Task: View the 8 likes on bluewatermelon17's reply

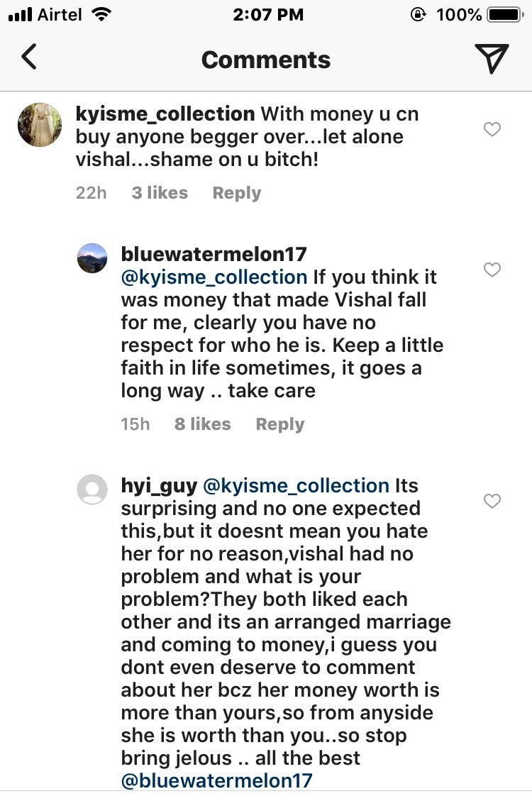Action: (x=202, y=424)
